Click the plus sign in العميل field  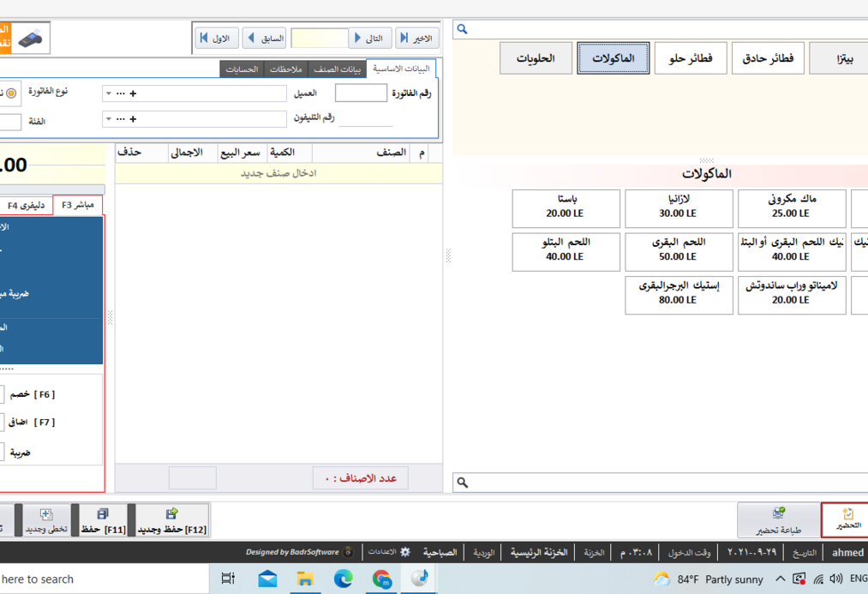(x=133, y=93)
